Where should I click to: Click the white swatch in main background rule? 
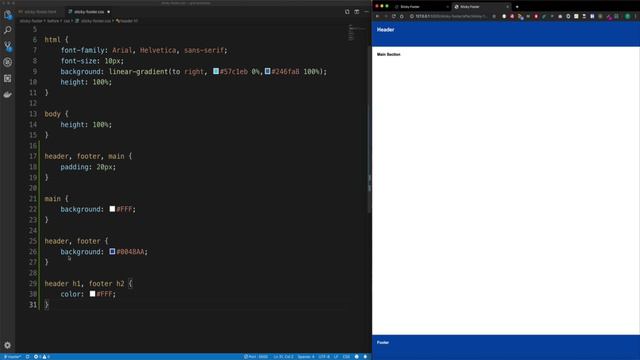click(112, 209)
